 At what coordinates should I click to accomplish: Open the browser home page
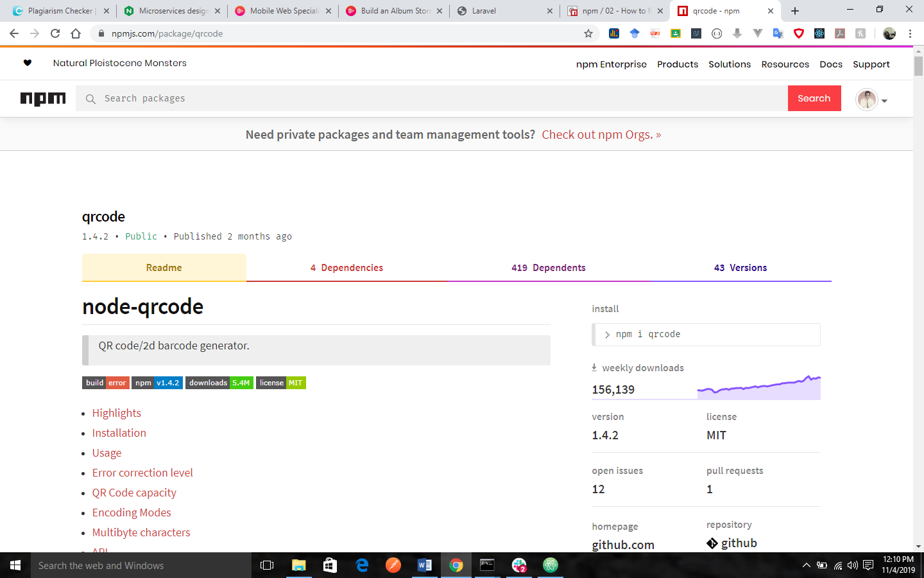(76, 33)
